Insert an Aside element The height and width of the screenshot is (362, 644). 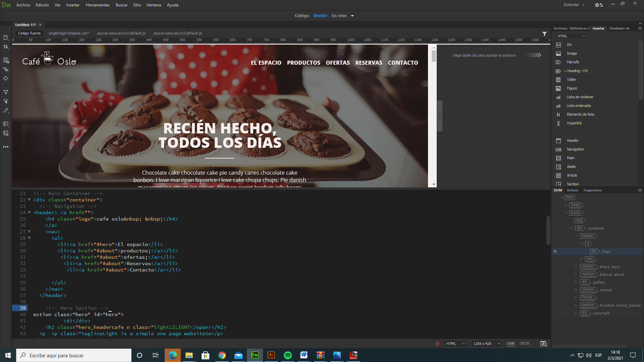[571, 167]
